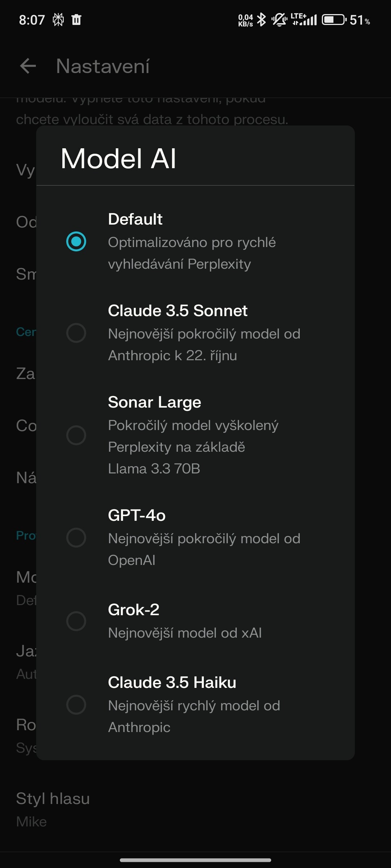Select the Claude 3.5 Sonnet radio button
391x868 pixels.
coord(76,333)
